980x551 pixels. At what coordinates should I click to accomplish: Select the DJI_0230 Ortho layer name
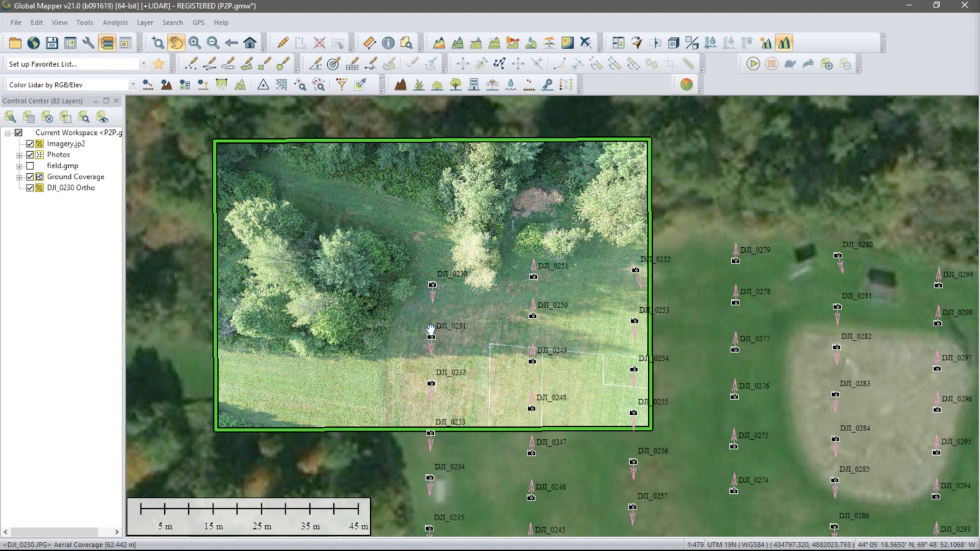click(71, 188)
